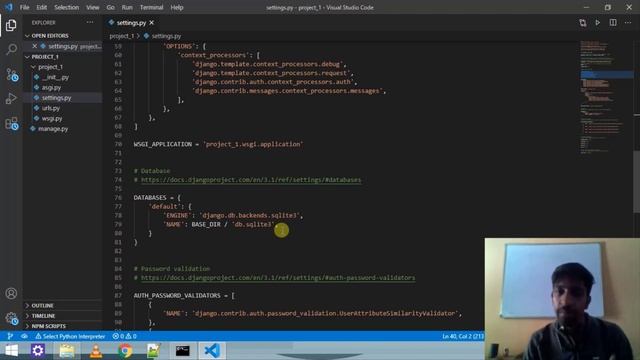
Task: Open the Search view in activity bar
Action: pyautogui.click(x=11, y=49)
